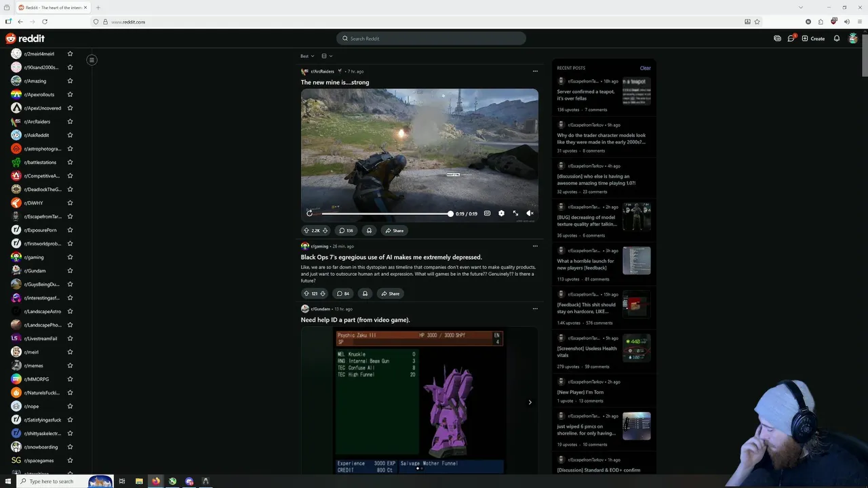868x488 pixels.
Task: Share the ArcRaiders post
Action: tap(394, 230)
